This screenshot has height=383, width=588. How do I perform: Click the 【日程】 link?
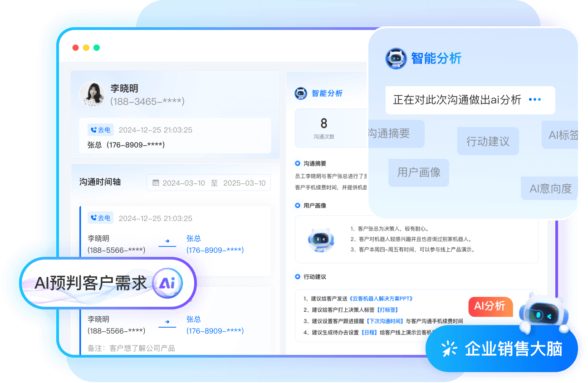[369, 333]
